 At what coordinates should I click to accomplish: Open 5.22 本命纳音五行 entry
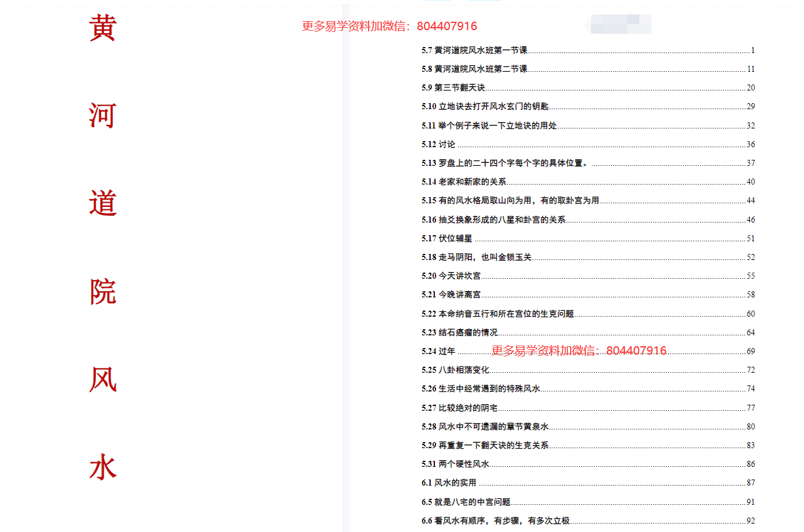click(498, 314)
